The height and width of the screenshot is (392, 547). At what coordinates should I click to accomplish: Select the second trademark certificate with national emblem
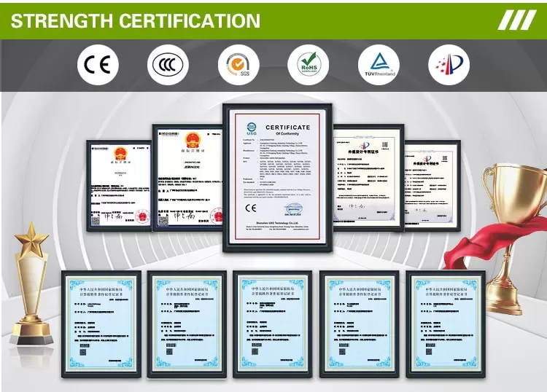tap(187, 177)
